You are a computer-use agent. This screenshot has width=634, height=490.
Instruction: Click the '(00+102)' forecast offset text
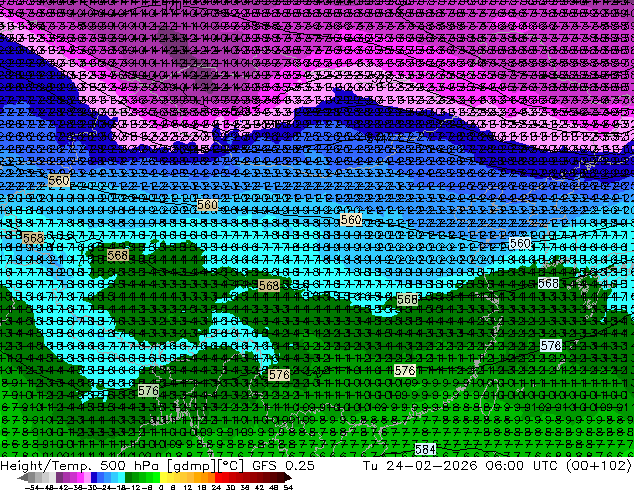(600, 465)
